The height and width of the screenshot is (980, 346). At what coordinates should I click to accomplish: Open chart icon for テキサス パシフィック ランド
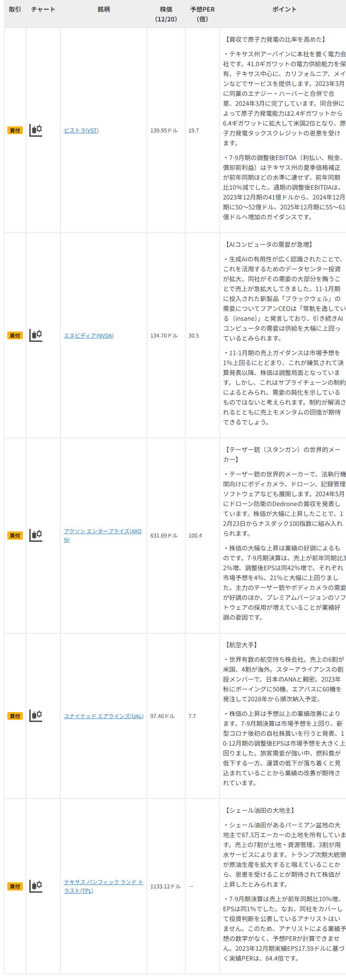(x=36, y=886)
